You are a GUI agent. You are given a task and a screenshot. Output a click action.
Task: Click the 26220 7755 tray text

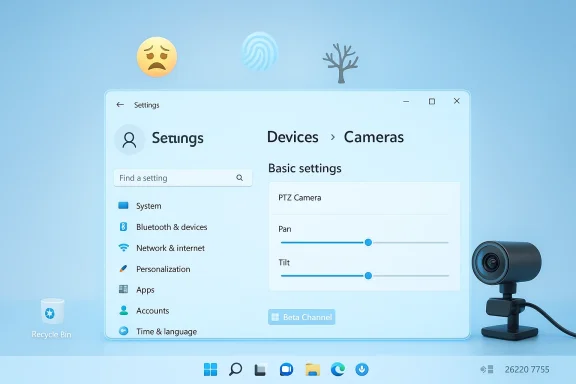(x=527, y=369)
